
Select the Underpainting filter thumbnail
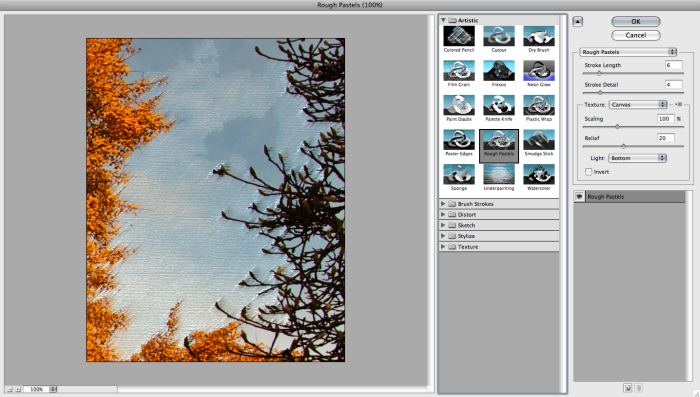tap(499, 174)
